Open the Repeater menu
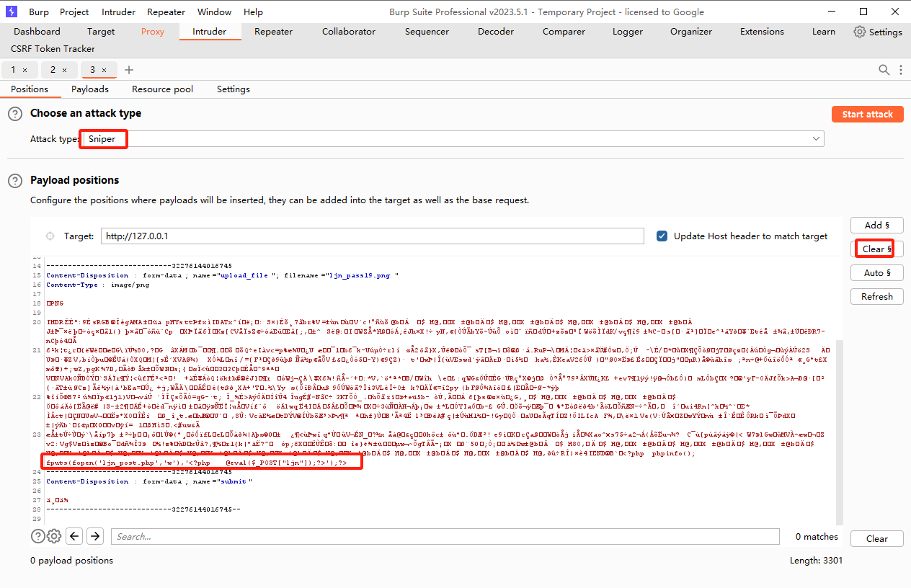Image resolution: width=911 pixels, height=588 pixels. click(166, 12)
